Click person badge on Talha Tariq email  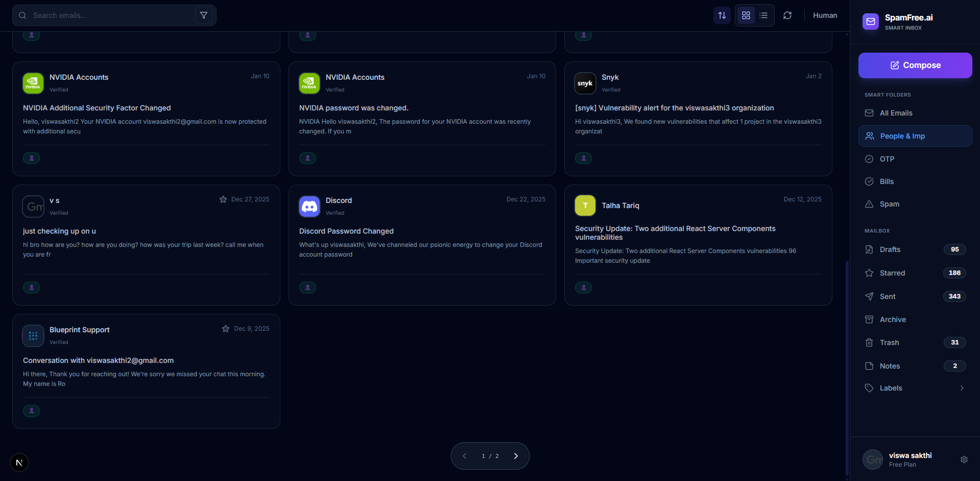tap(583, 287)
